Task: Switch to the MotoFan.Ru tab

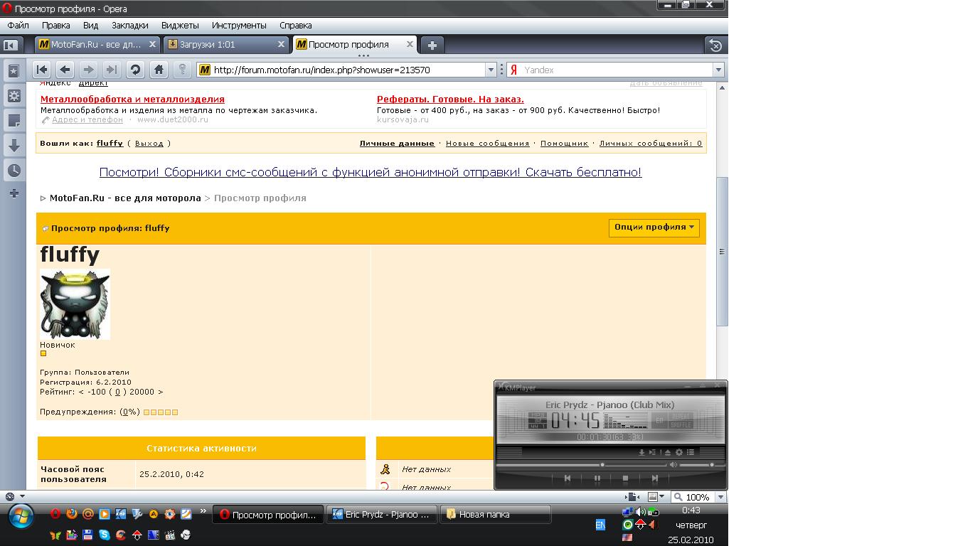Action: point(97,44)
